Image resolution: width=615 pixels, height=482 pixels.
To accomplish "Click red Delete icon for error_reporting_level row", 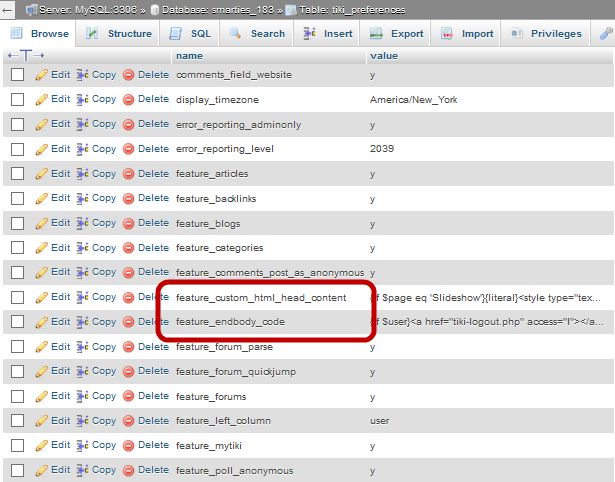I will (x=128, y=149).
